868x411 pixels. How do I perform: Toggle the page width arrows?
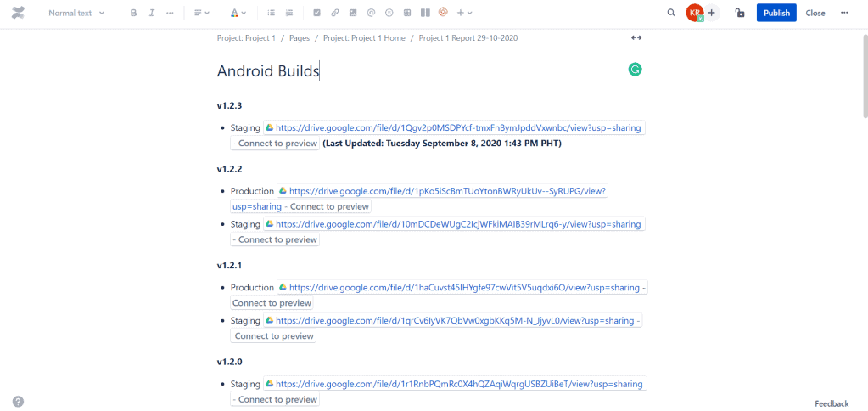click(x=636, y=37)
